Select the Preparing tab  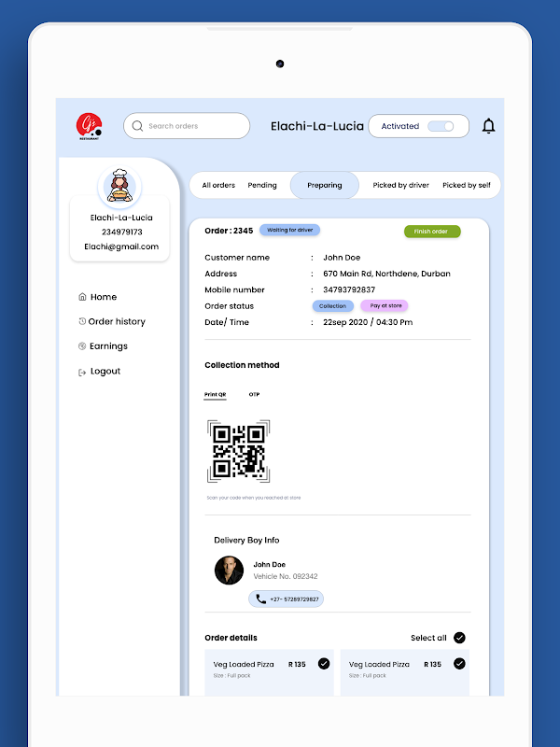[325, 185]
